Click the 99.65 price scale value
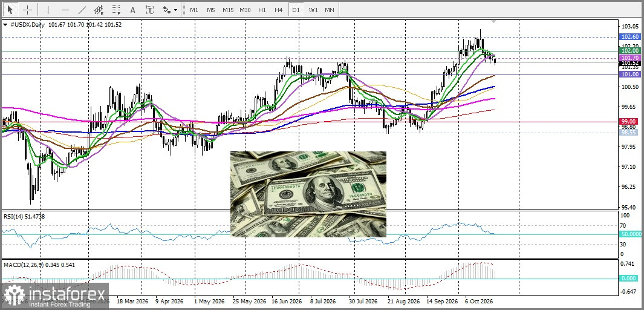Viewport: 644px width, 310px height. 629,107
